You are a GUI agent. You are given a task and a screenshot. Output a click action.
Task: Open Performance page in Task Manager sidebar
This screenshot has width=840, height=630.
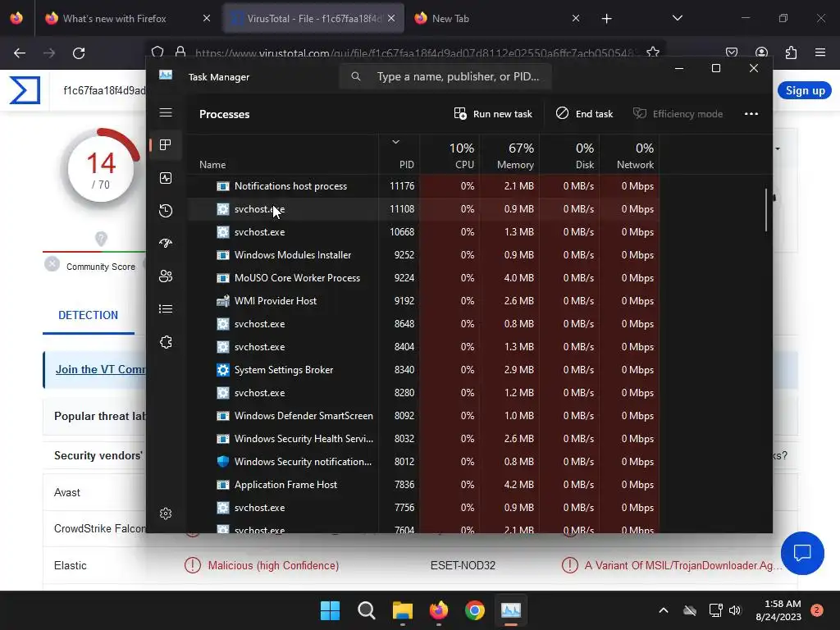166,178
